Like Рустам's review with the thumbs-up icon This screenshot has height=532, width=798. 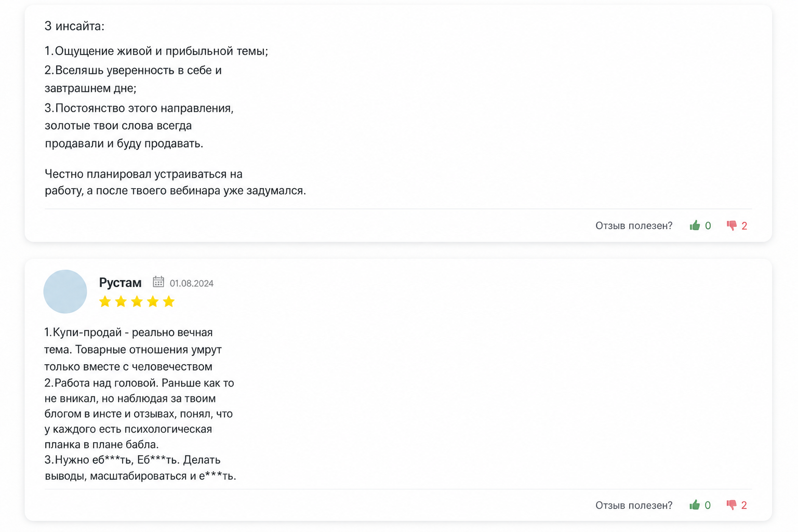coord(695,505)
